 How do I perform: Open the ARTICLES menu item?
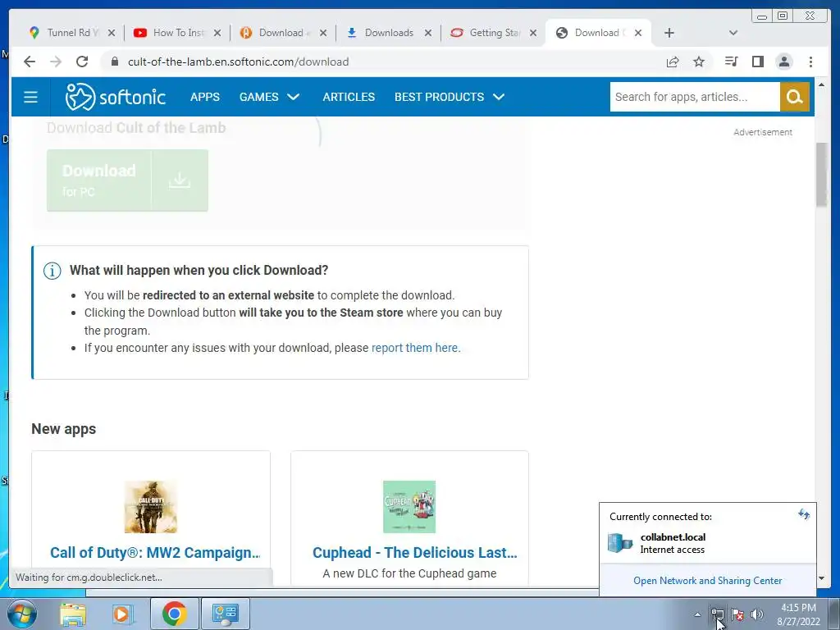tap(349, 97)
